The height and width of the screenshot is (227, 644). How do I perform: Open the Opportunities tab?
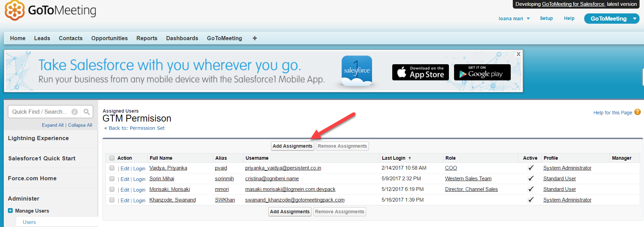point(110,38)
